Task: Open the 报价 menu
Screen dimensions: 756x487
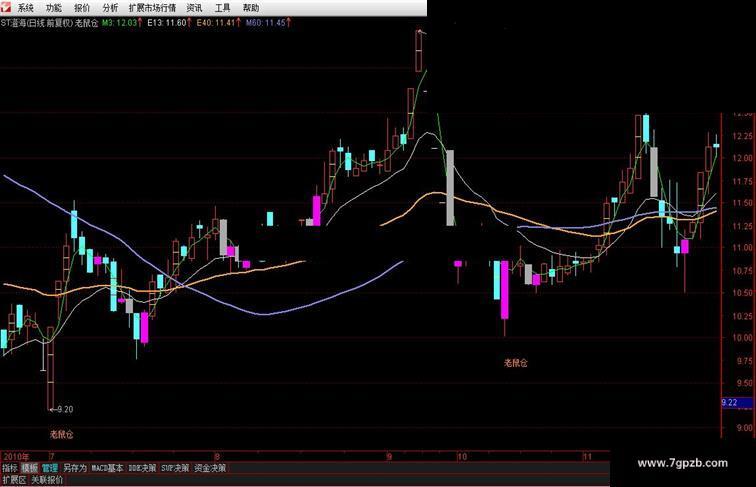Action: (82, 8)
